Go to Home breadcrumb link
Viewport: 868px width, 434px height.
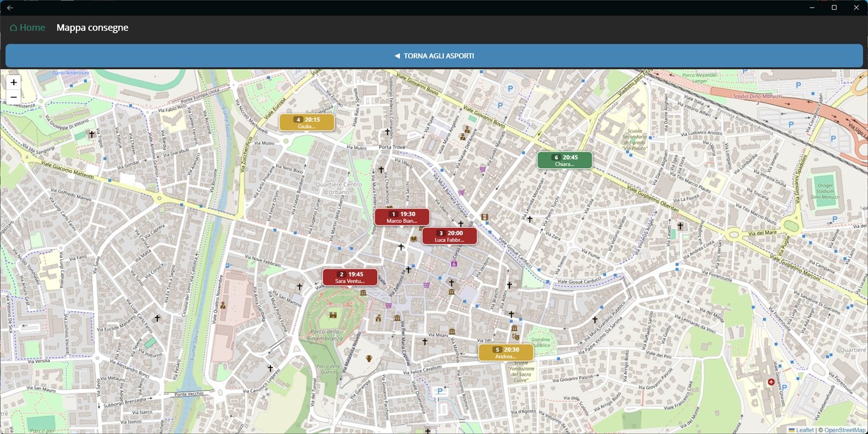[x=28, y=28]
